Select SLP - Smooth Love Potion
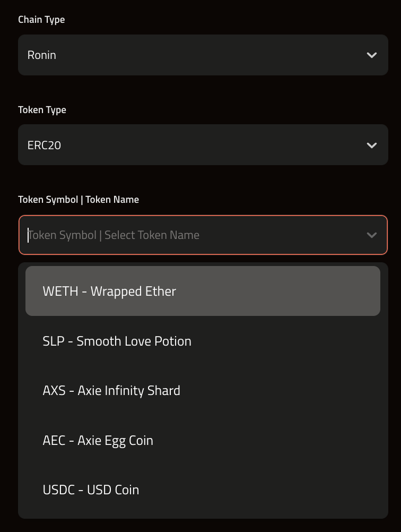Viewport: 401px width, 532px height. (x=203, y=341)
